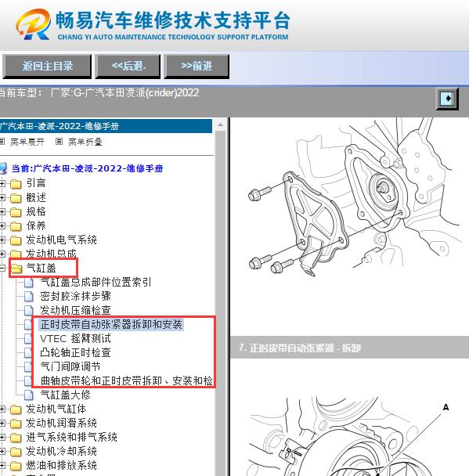Image resolution: width=469 pixels, height=476 pixels.
Task: Click the 菜单折叠 collapse-all link
Action: pyautogui.click(x=85, y=142)
